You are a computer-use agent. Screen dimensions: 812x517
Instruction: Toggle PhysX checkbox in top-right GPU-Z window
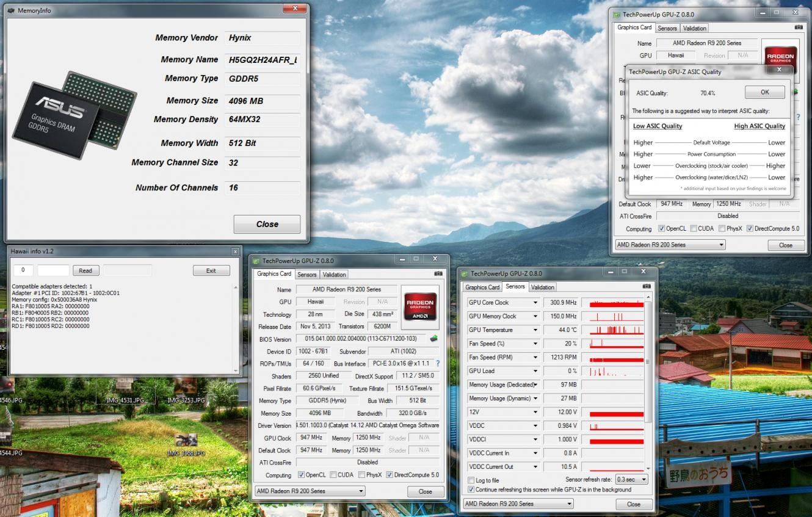pyautogui.click(x=722, y=229)
